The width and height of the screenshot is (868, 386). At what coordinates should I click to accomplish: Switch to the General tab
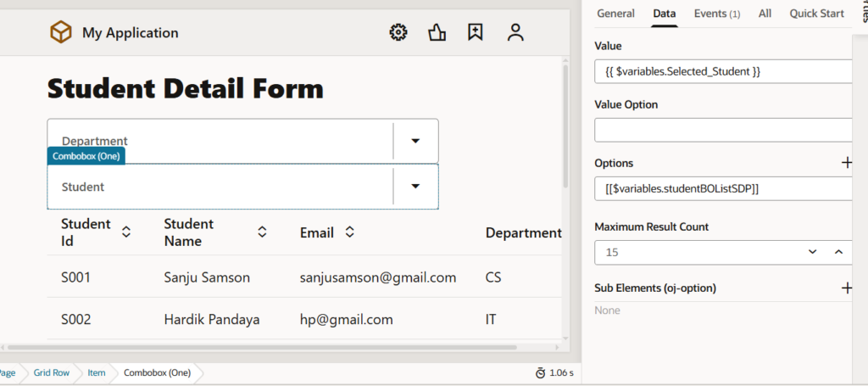coord(615,13)
